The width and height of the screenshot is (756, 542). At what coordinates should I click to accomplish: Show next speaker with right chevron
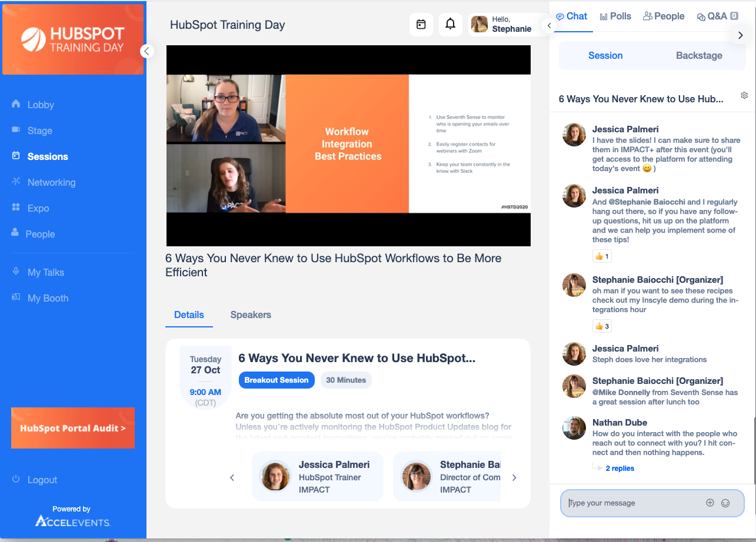pyautogui.click(x=514, y=478)
